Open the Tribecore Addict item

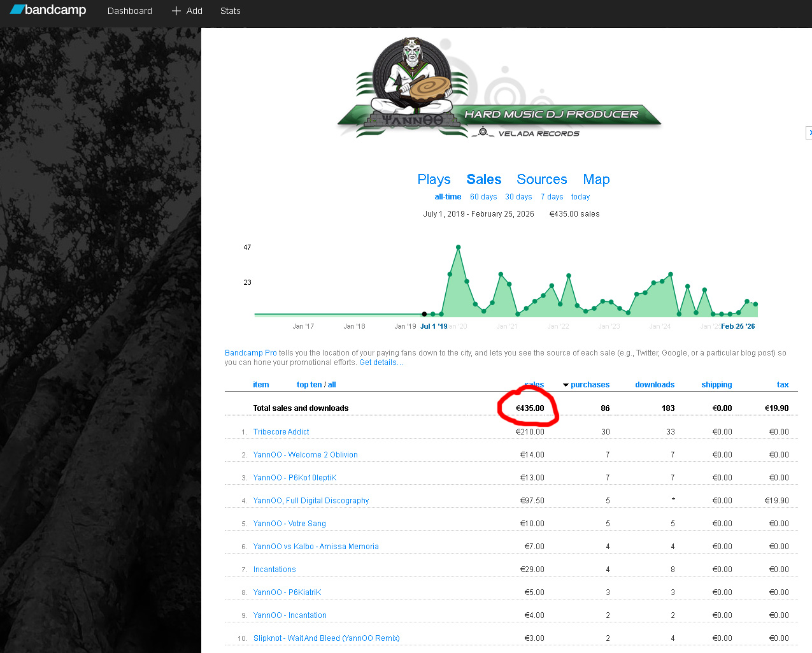(281, 432)
